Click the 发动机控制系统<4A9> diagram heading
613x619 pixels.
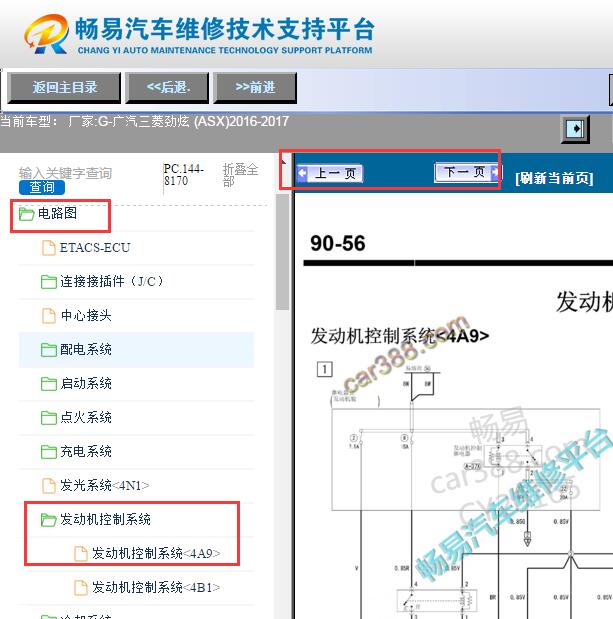tap(399, 336)
